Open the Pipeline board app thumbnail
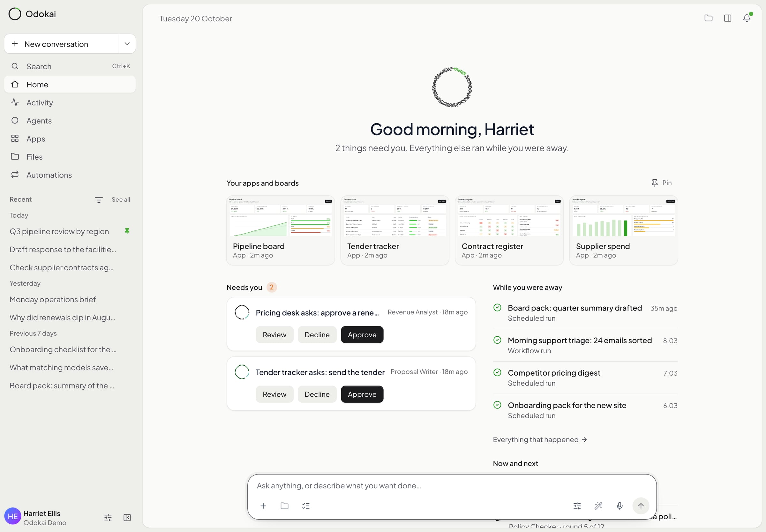 [280, 217]
